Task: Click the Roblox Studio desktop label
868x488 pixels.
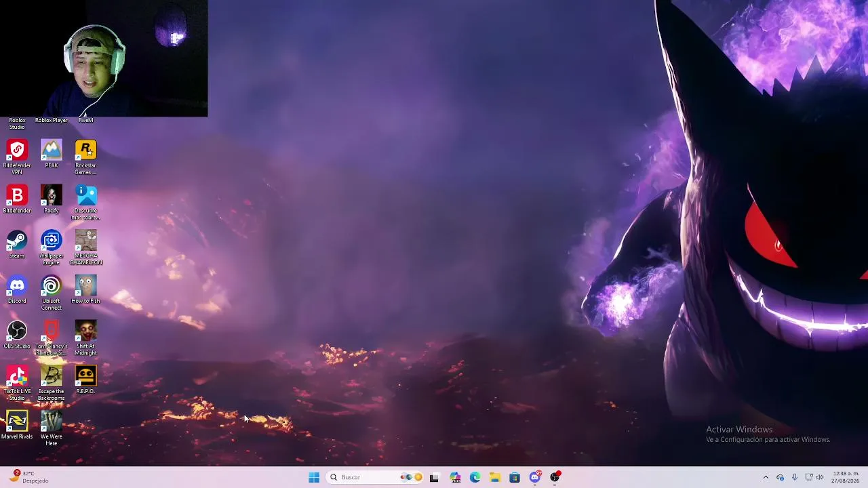Action: (17, 123)
